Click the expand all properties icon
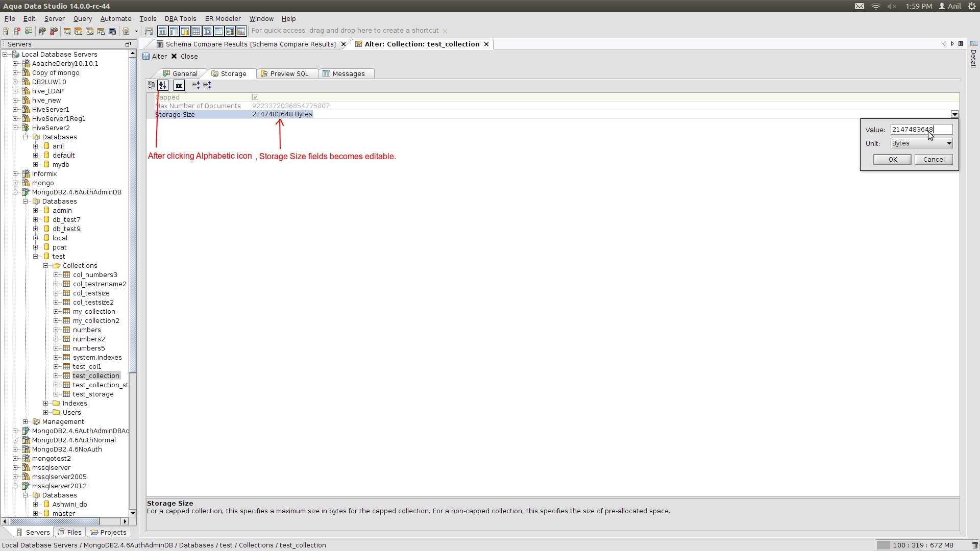 pos(195,85)
